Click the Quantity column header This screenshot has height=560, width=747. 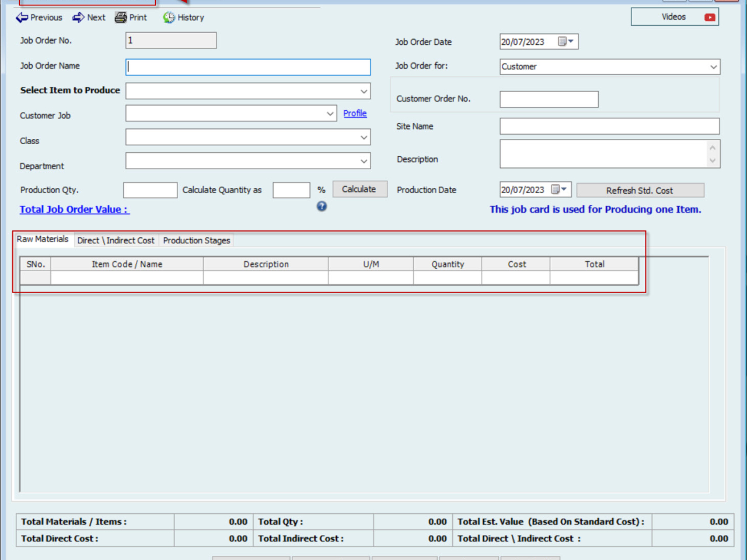448,264
